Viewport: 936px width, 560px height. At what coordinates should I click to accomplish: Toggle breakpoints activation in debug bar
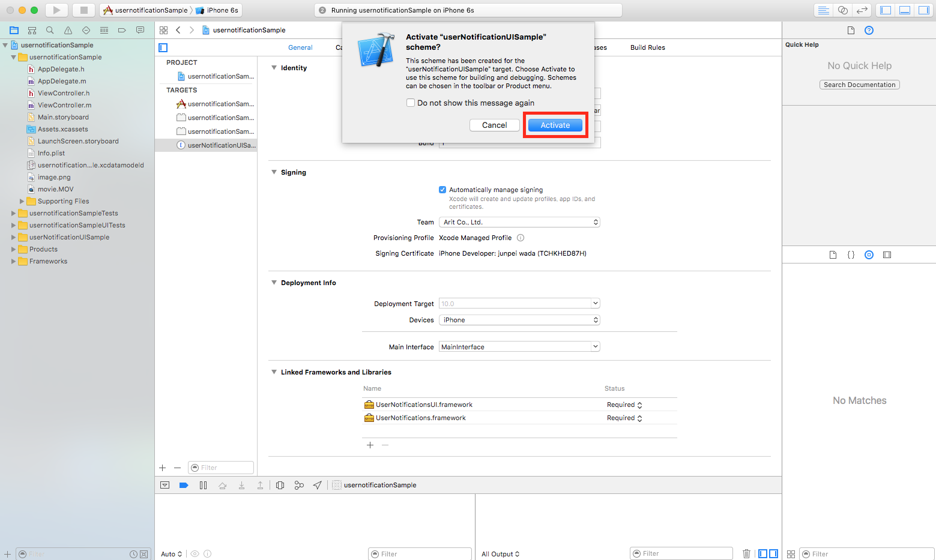(x=184, y=485)
